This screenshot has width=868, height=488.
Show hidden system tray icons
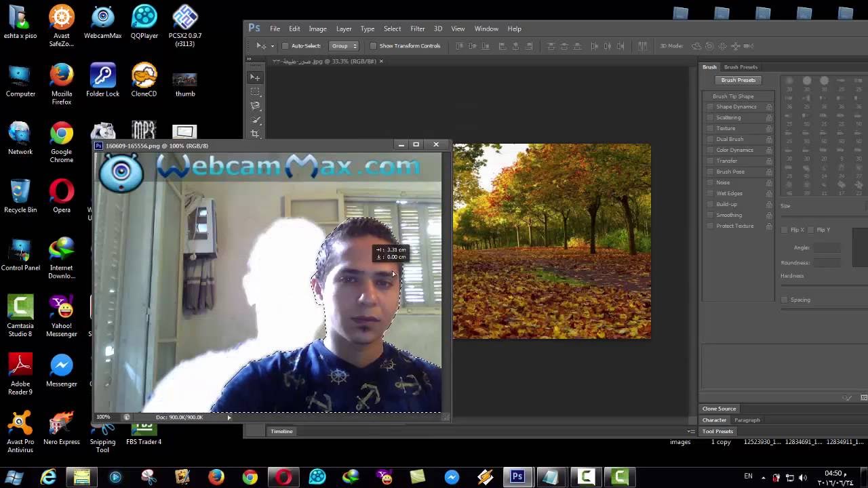(764, 477)
